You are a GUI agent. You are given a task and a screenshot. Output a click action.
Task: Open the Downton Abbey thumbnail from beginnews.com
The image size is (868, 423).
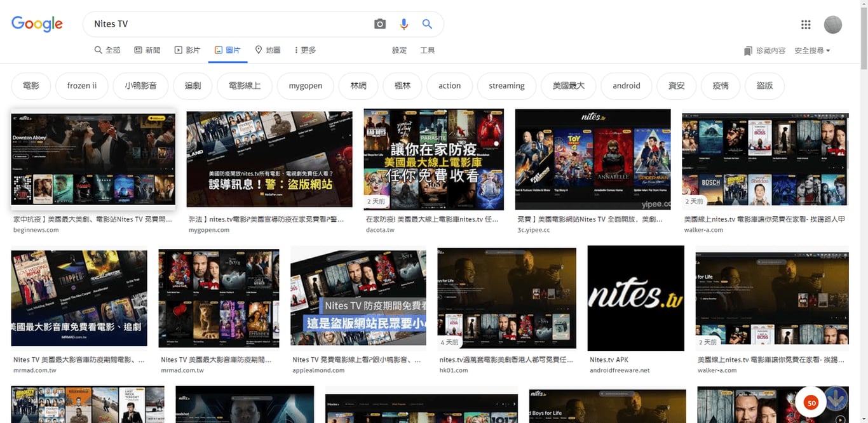[93, 159]
